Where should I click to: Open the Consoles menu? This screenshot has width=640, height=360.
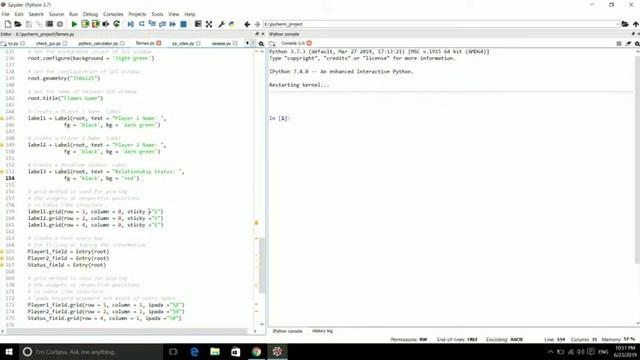[x=113, y=14]
